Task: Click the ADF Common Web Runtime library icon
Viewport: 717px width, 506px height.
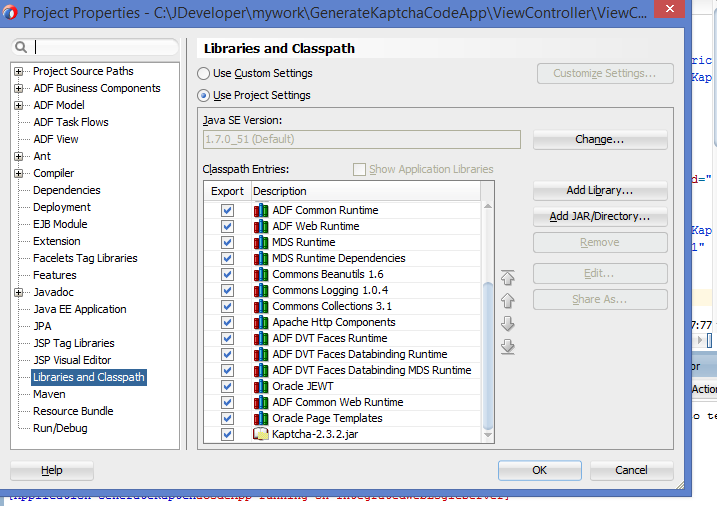Action: [261, 402]
